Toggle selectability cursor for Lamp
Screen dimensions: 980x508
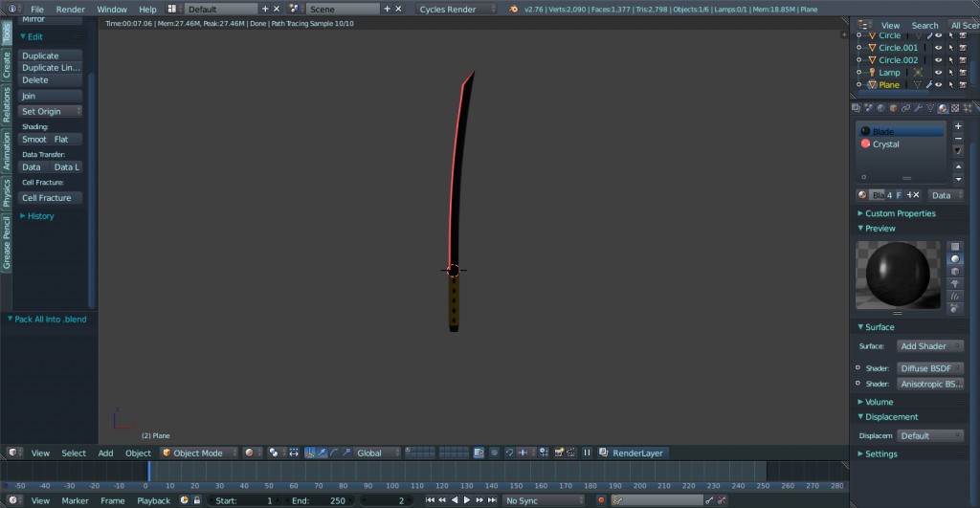pos(950,73)
